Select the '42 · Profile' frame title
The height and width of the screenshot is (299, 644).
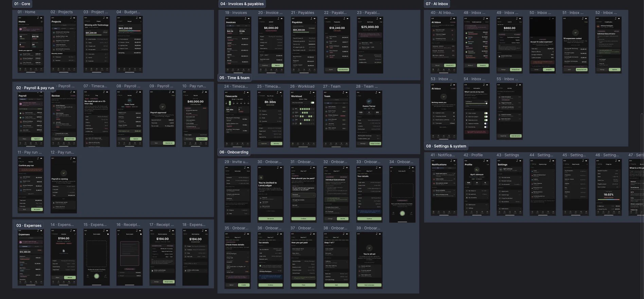473,155
